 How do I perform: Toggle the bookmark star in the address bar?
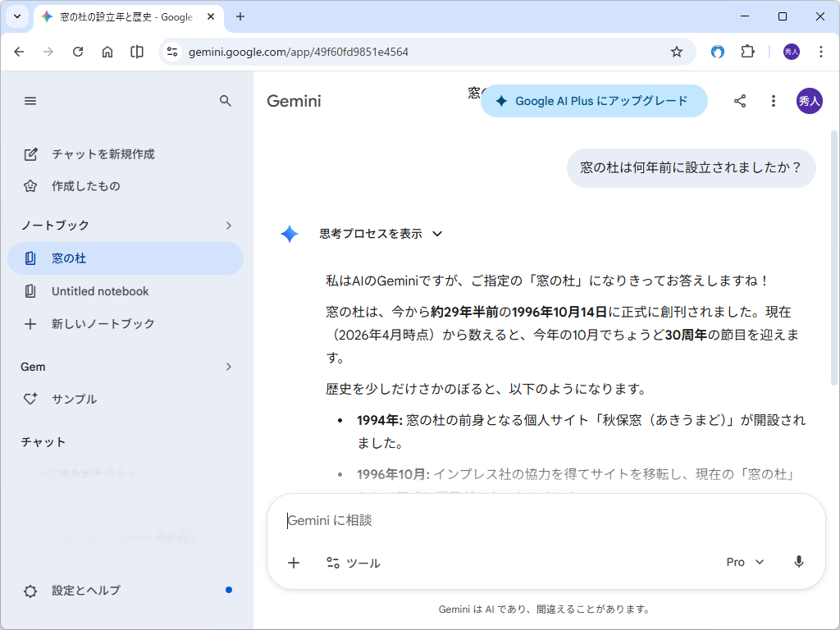(676, 51)
